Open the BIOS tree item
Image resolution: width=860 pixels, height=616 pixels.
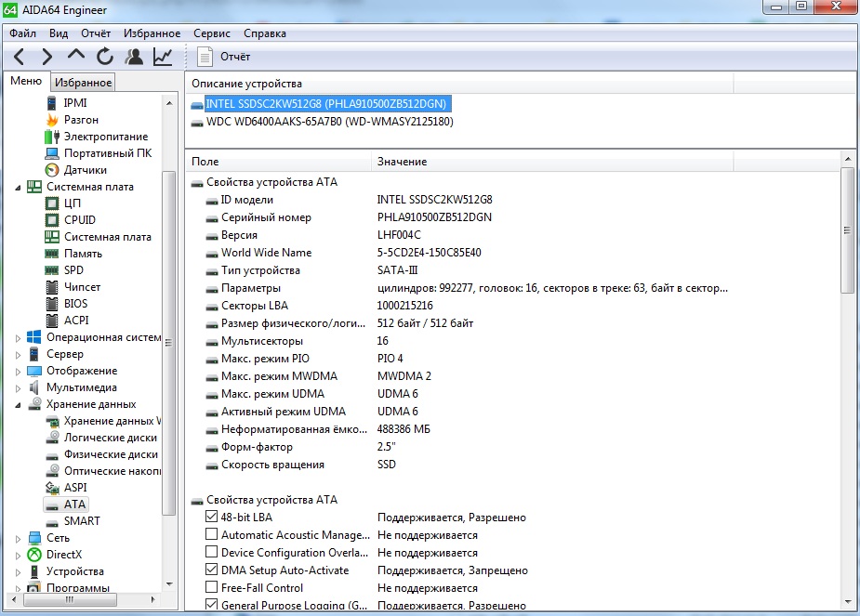click(75, 304)
